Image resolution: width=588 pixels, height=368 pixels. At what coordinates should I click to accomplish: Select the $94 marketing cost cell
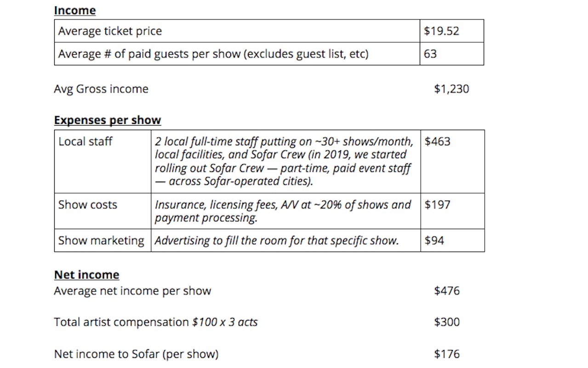click(452, 241)
